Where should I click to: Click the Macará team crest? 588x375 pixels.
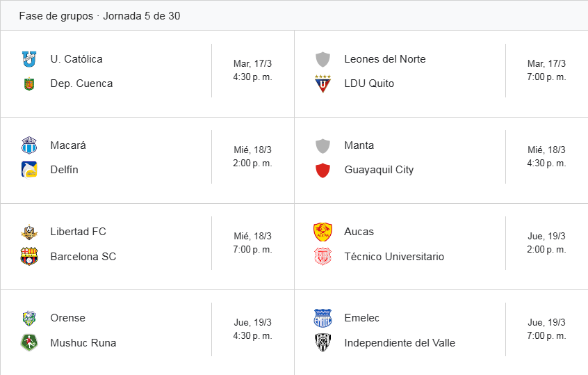[28, 145]
